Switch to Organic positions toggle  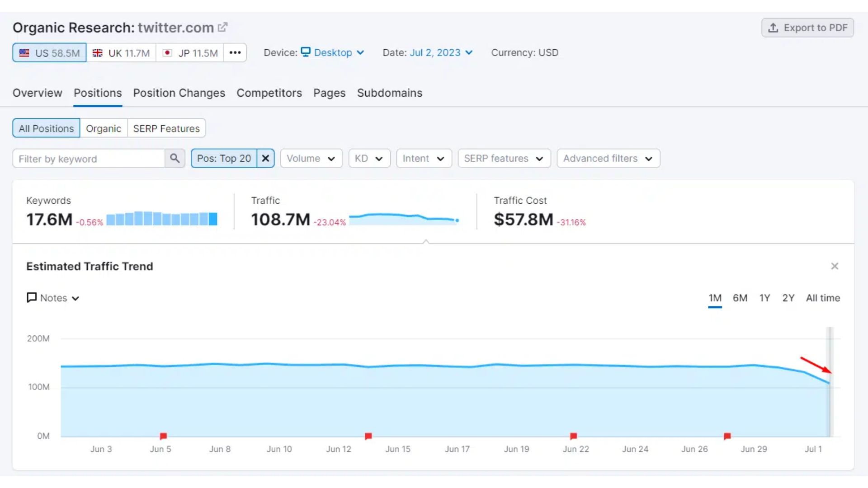coord(104,128)
